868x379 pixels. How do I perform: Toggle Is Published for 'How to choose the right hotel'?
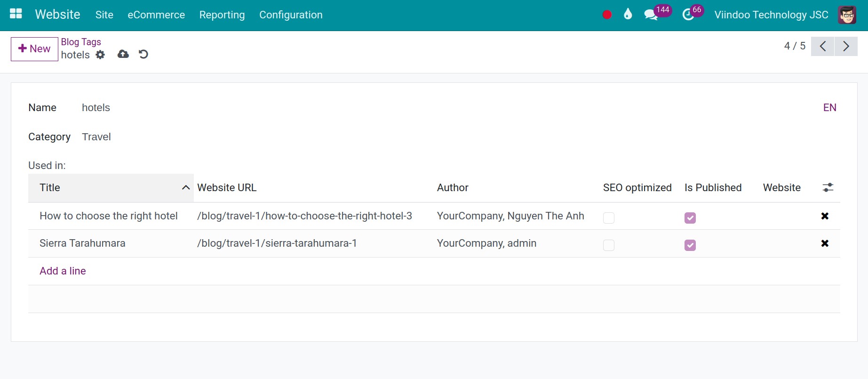(x=690, y=218)
